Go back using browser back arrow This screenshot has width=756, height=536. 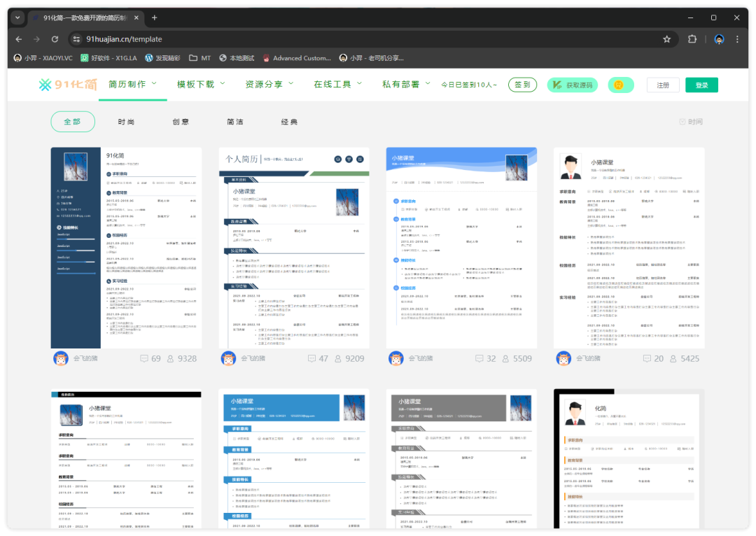click(x=19, y=39)
